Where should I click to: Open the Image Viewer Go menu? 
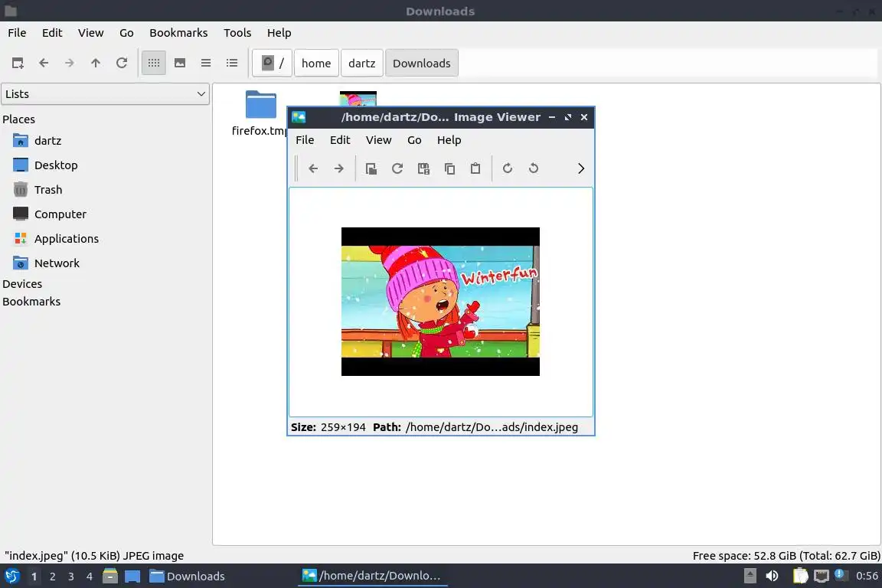[414, 140]
